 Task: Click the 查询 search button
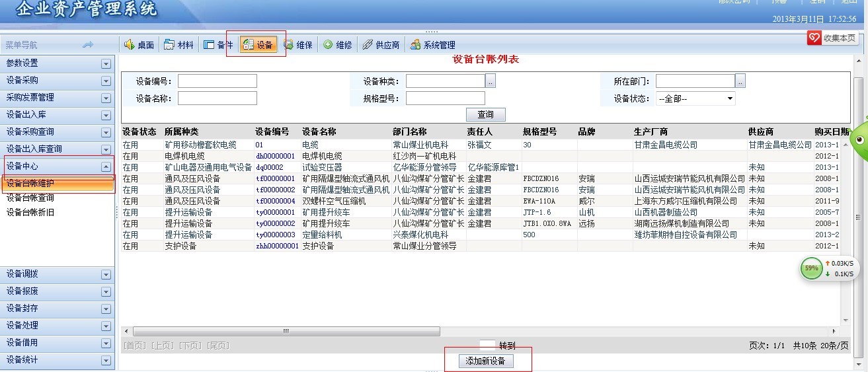(485, 114)
